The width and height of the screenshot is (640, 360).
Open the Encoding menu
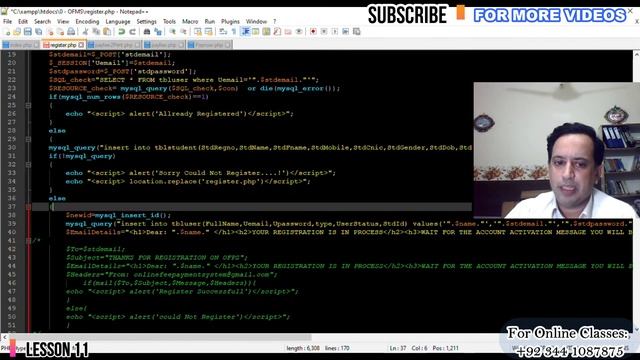click(87, 21)
